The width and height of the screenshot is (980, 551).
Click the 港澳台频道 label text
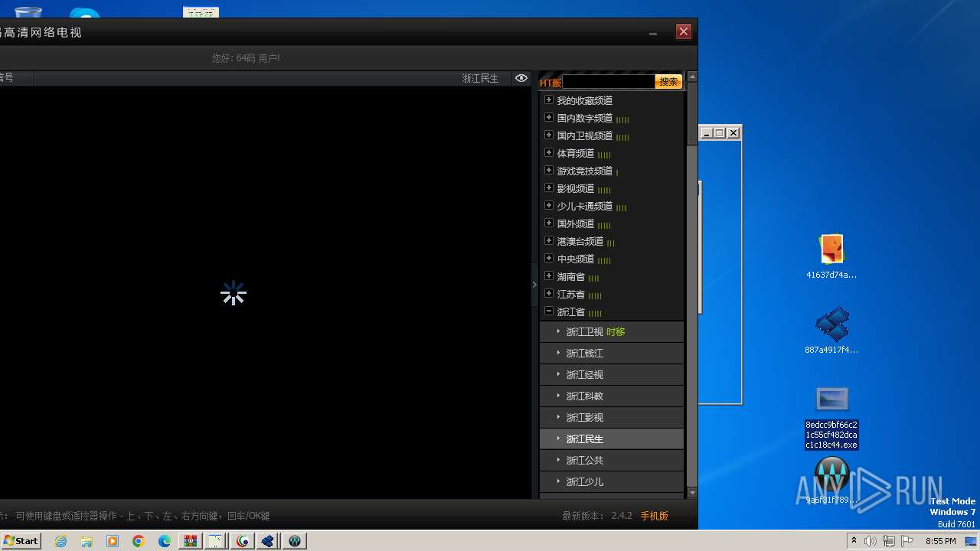[580, 242]
